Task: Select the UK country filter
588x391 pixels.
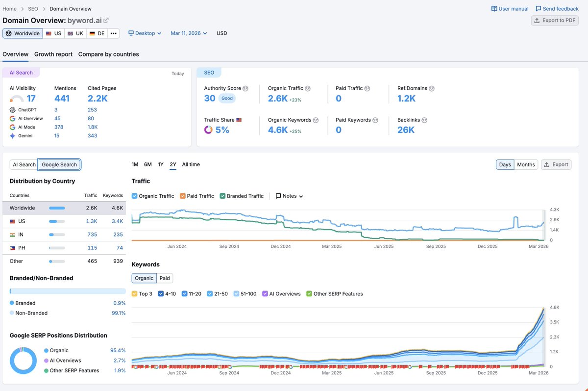Action: click(x=75, y=33)
